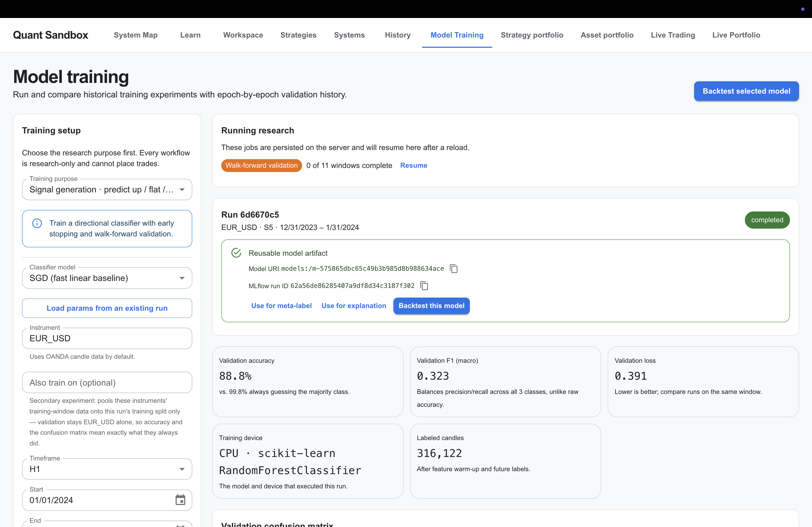
Task: Click Backtest selected model button
Action: (x=746, y=91)
